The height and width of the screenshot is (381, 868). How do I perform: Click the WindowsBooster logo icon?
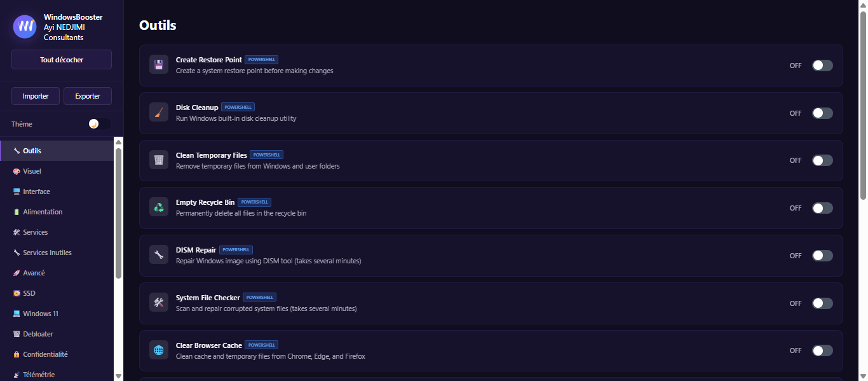click(24, 27)
